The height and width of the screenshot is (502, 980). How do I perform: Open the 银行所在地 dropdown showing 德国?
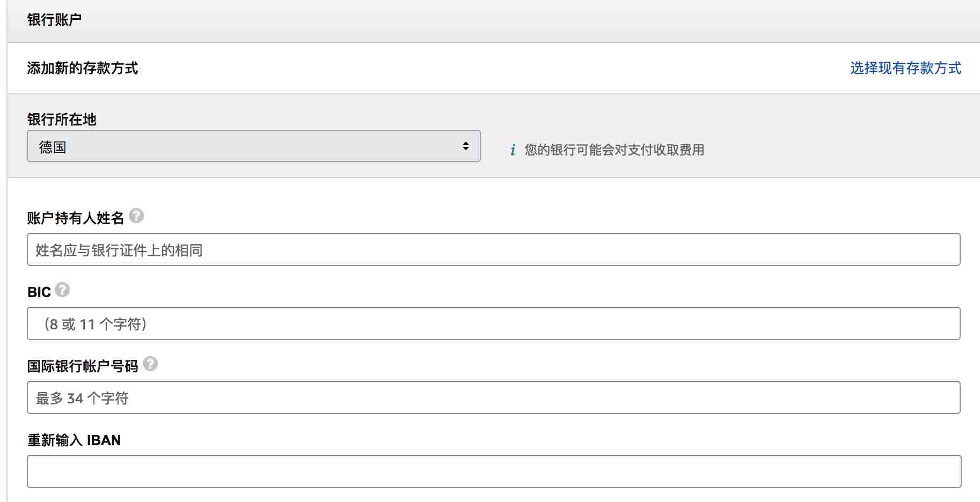point(253,146)
